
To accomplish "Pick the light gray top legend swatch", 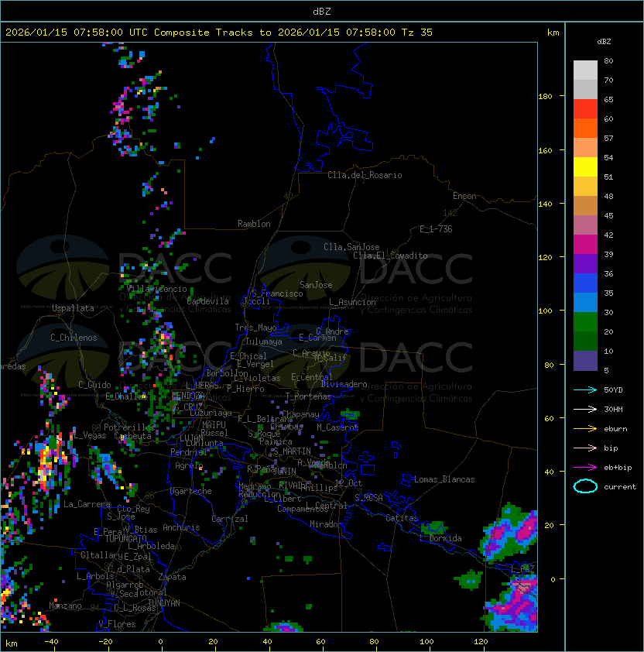I will 585,70.
